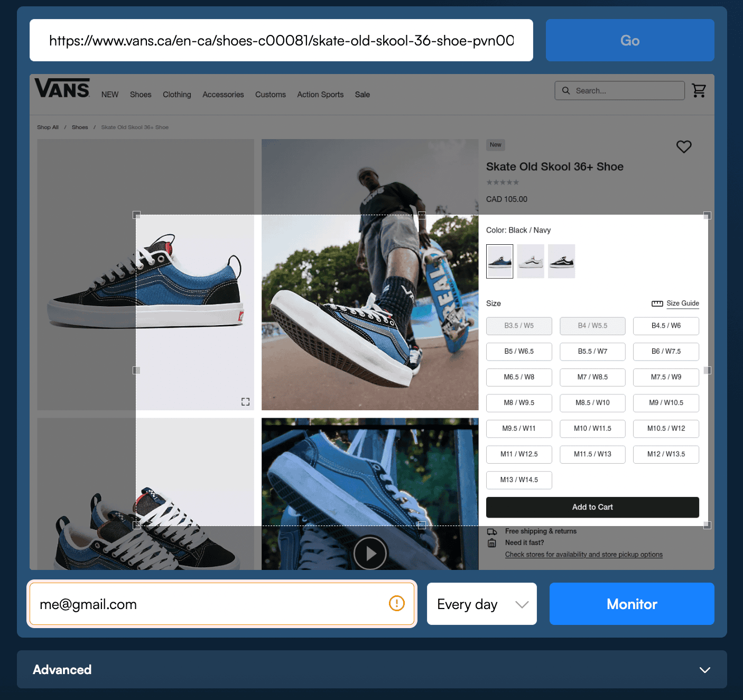
Task: Open the Size Guide link
Action: tap(683, 303)
